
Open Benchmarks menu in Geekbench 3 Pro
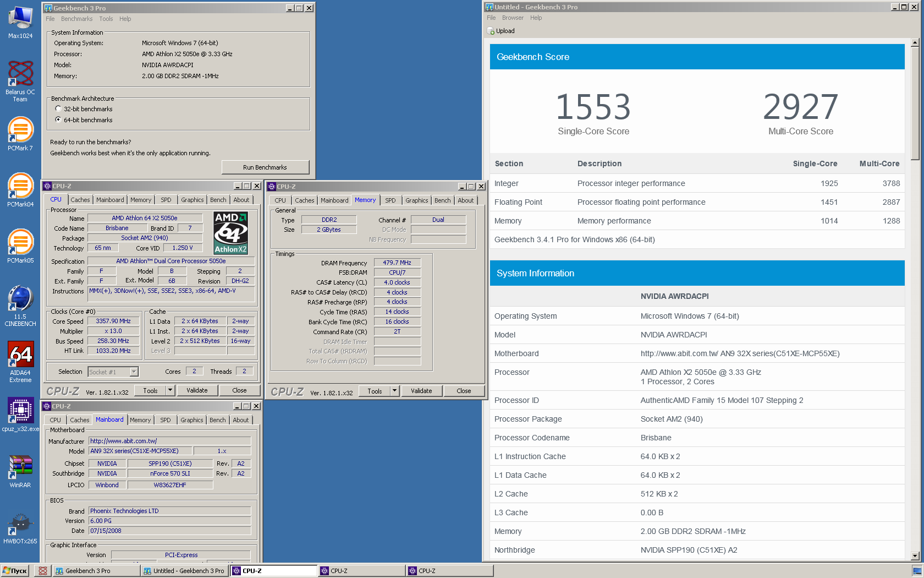(x=77, y=19)
